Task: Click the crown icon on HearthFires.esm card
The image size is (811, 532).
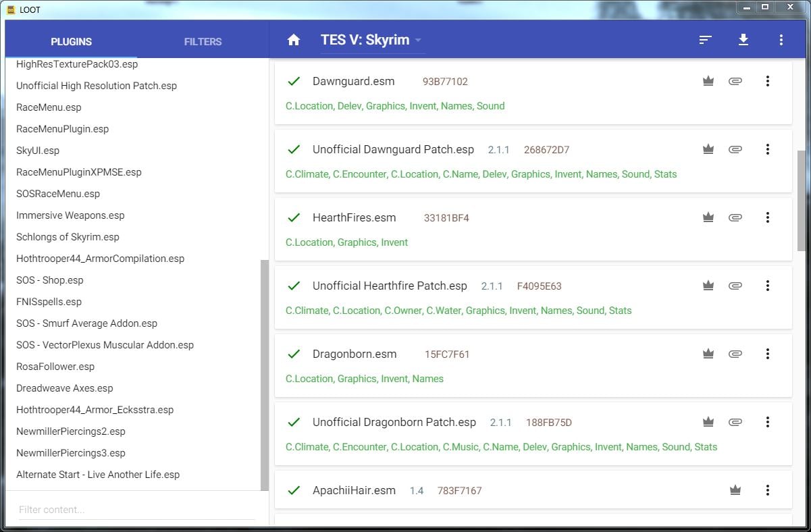Action: 708,217
